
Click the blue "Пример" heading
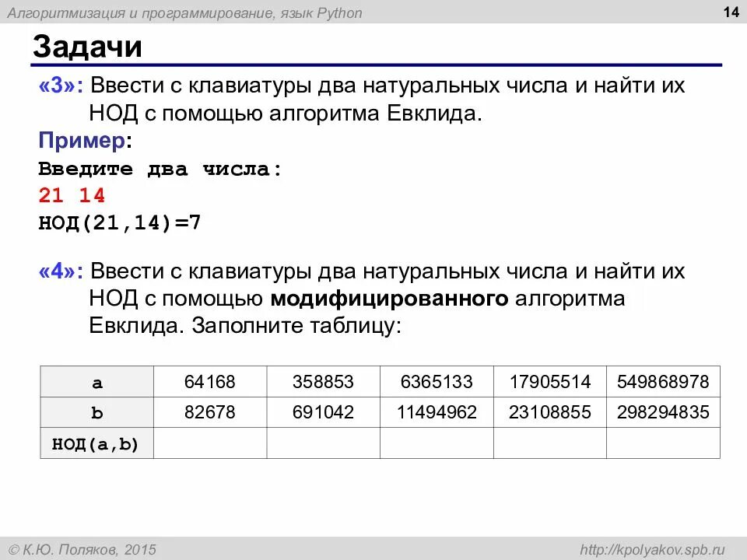tap(82, 141)
